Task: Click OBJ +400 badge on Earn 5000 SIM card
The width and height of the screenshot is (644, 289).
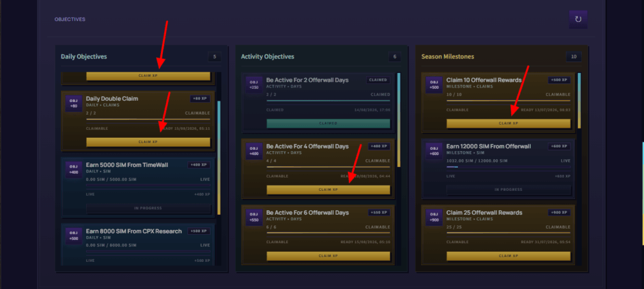Action: 74,170
